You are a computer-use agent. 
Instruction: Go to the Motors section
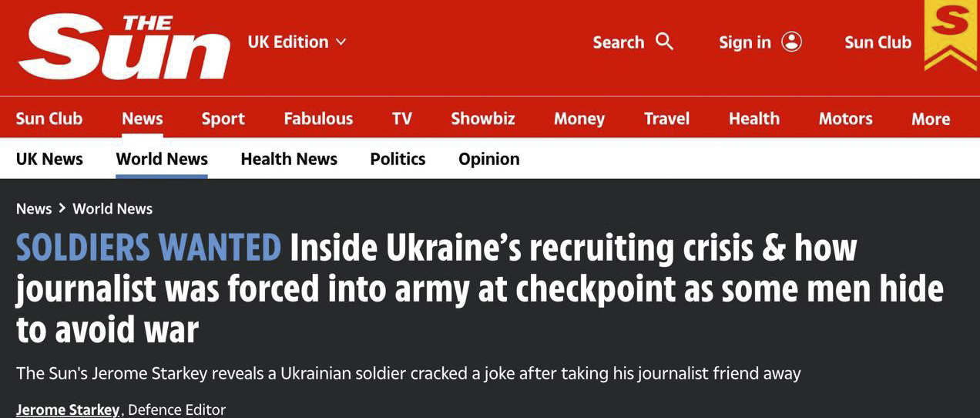pyautogui.click(x=845, y=119)
